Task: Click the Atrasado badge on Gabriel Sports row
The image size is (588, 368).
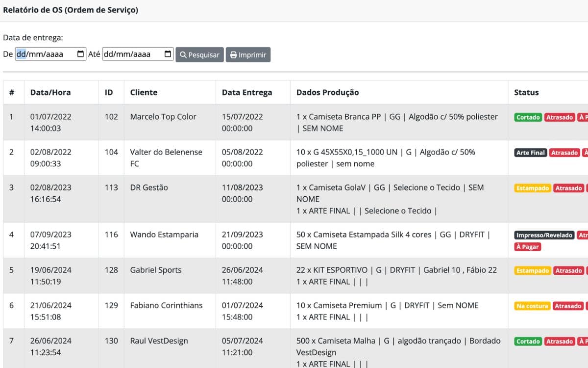Action: point(568,270)
